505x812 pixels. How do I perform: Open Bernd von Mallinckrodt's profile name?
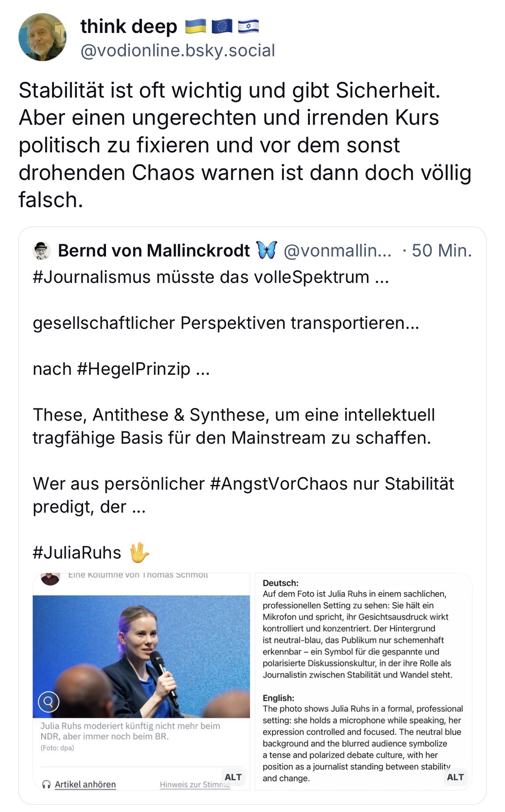(154, 251)
